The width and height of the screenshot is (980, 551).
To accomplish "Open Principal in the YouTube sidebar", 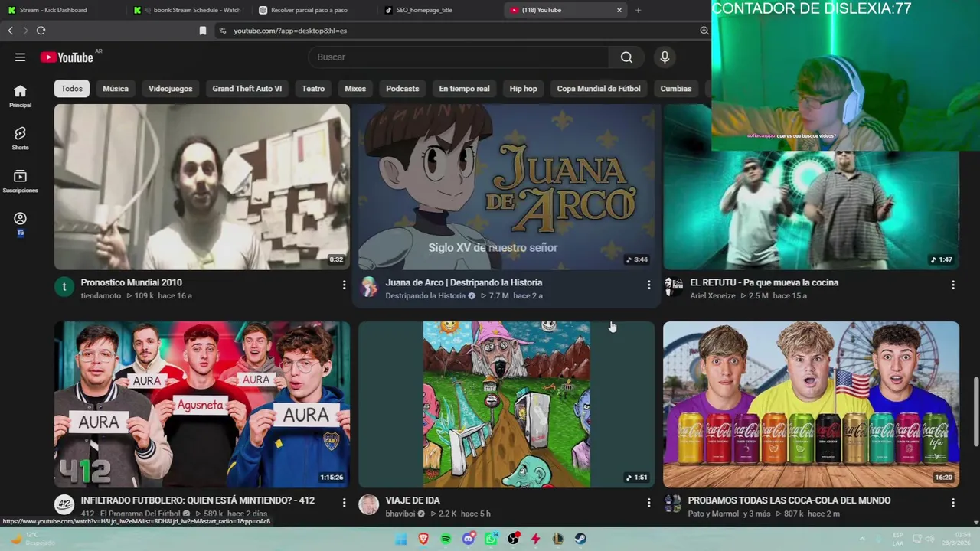I will 20,96.
